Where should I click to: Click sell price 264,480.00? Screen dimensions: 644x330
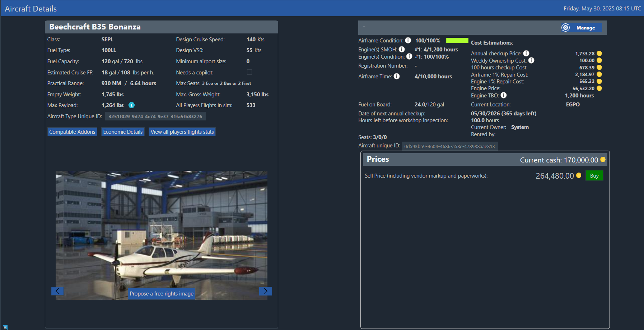[x=555, y=176]
